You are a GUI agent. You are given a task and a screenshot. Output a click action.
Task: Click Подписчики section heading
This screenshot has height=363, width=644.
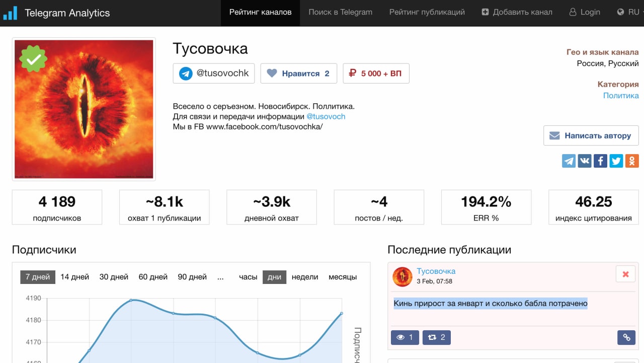coord(44,250)
